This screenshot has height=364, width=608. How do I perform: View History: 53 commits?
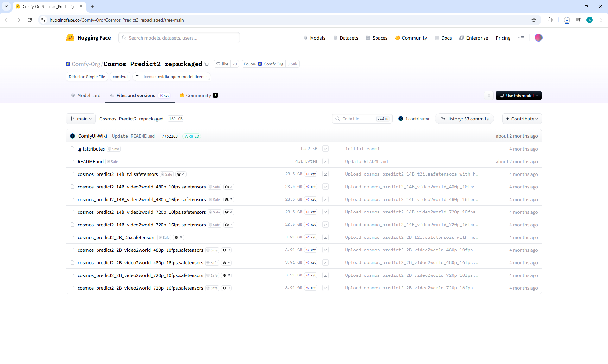point(464,119)
